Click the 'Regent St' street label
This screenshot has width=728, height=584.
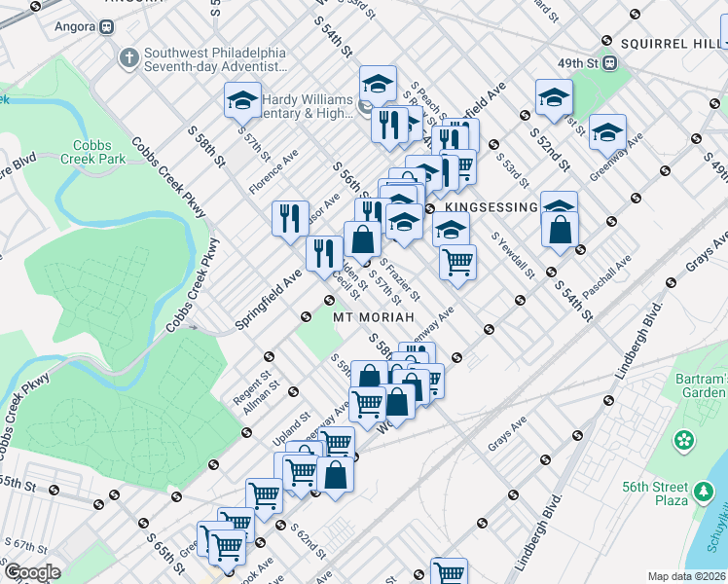click(252, 387)
